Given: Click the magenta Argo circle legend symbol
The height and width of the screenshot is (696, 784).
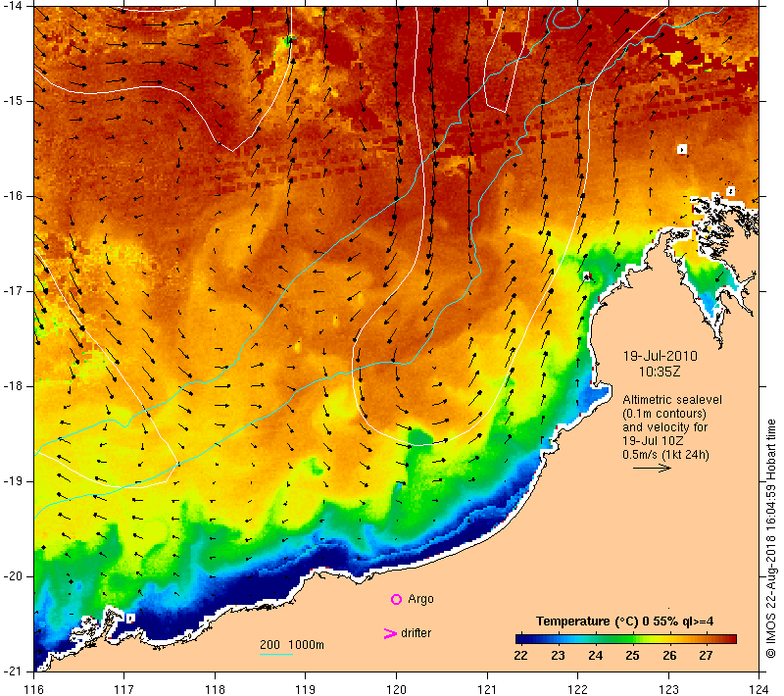Looking at the screenshot, I should [396, 599].
